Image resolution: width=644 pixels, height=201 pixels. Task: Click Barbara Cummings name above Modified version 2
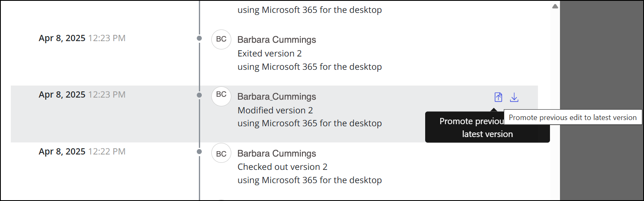point(277,97)
